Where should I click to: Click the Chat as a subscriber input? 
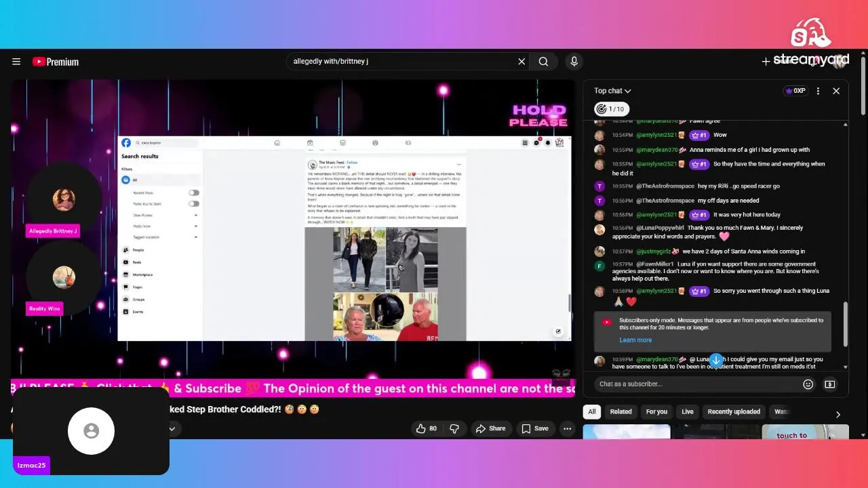pyautogui.click(x=698, y=384)
